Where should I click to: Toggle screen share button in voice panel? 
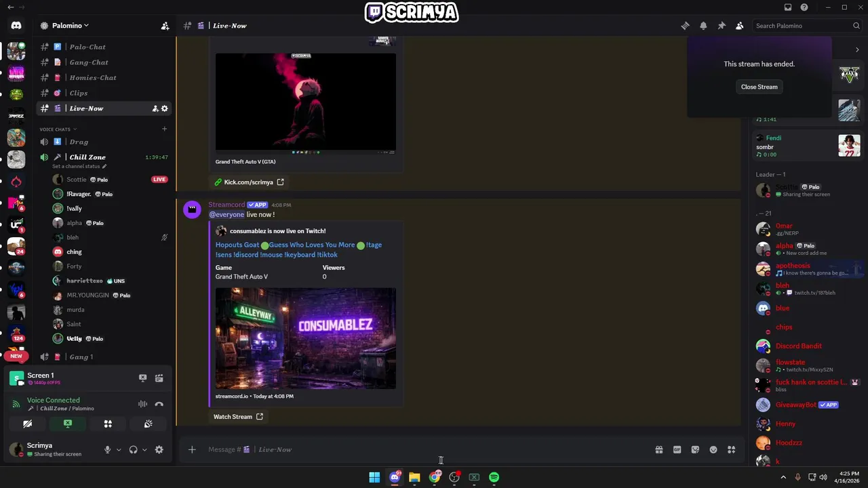(68, 424)
